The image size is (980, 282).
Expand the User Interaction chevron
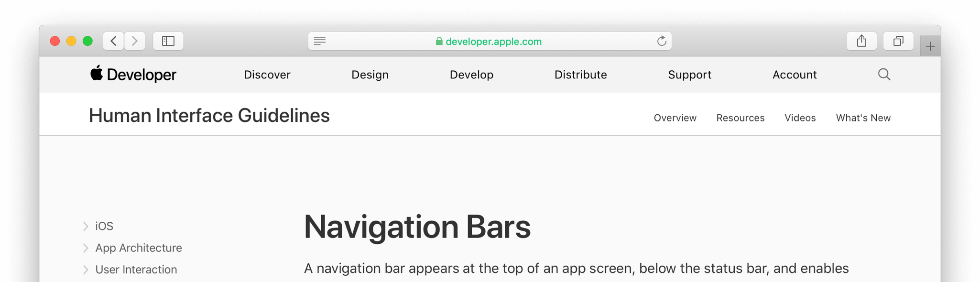86,270
